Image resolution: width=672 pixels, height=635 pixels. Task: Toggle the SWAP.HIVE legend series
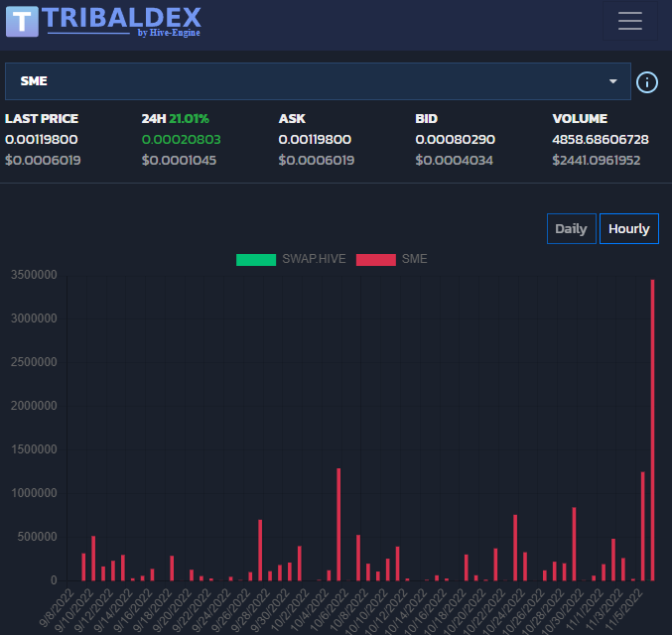tap(291, 259)
